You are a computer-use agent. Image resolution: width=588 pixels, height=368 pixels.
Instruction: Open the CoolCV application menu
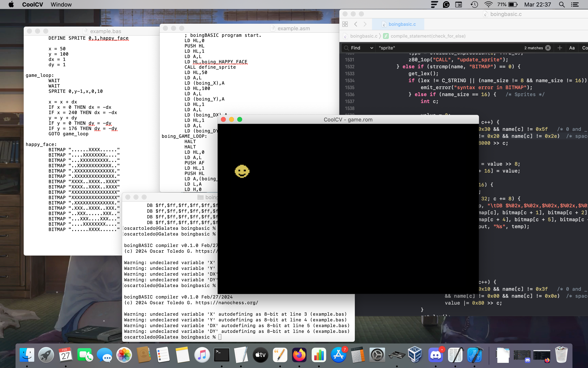click(x=32, y=4)
